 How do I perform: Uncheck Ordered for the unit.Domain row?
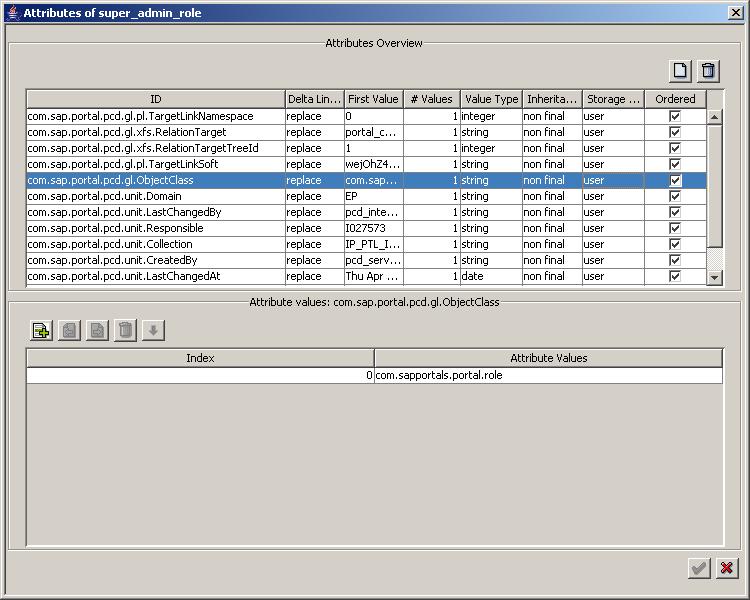[x=675, y=196]
